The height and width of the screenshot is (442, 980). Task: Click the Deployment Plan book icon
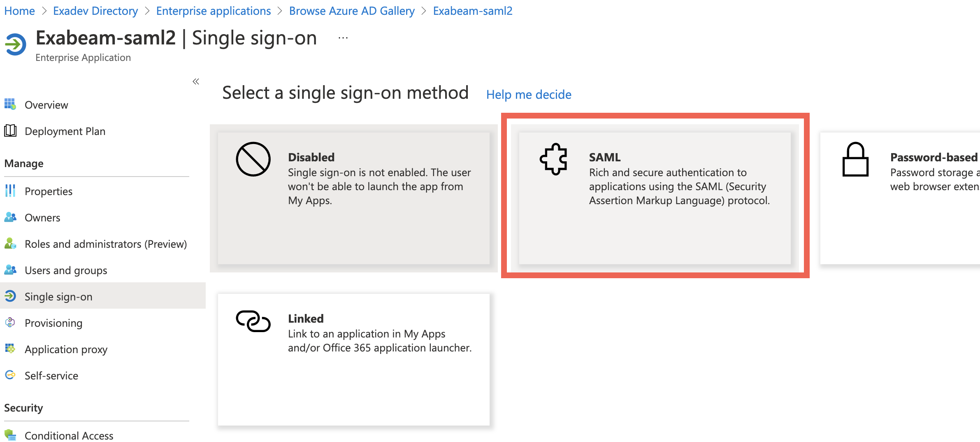click(10, 130)
